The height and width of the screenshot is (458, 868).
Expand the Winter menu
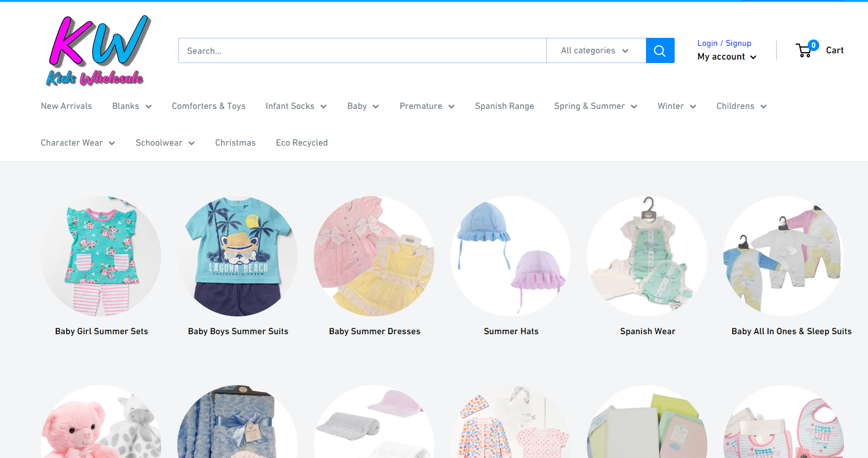click(677, 106)
